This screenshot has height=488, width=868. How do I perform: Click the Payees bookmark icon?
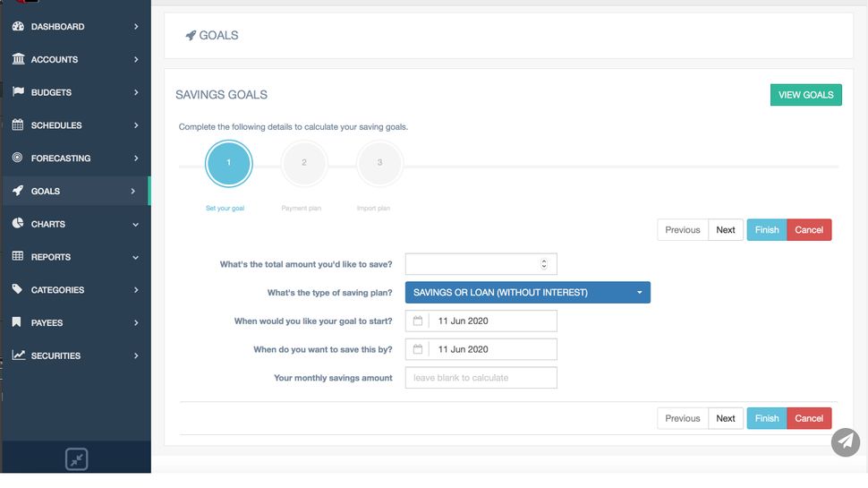click(18, 322)
